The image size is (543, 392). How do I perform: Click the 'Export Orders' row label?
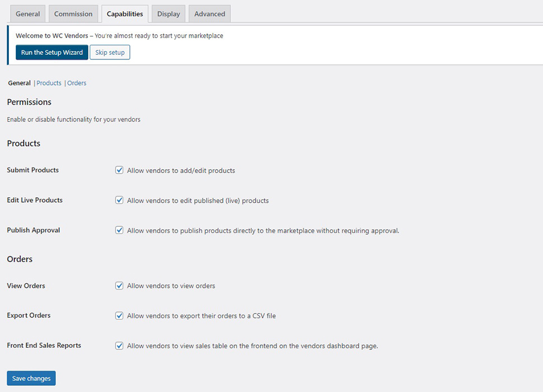[29, 315]
